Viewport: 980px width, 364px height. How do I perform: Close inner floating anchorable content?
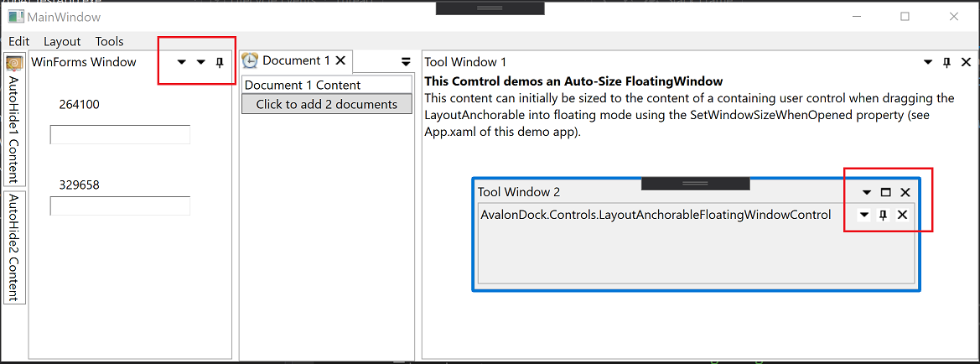(x=902, y=216)
